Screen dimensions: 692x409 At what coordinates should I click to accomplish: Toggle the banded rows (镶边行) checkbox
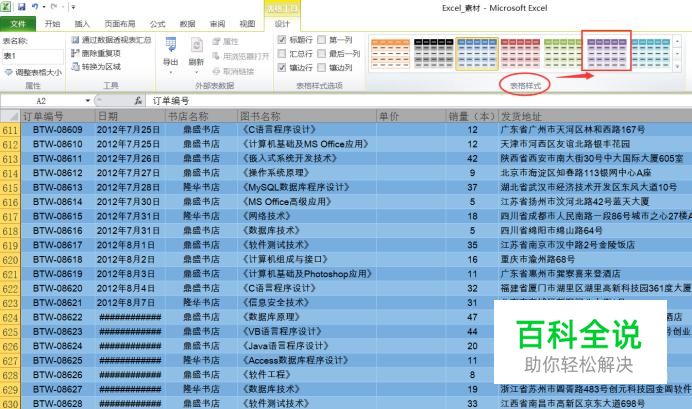tap(282, 67)
